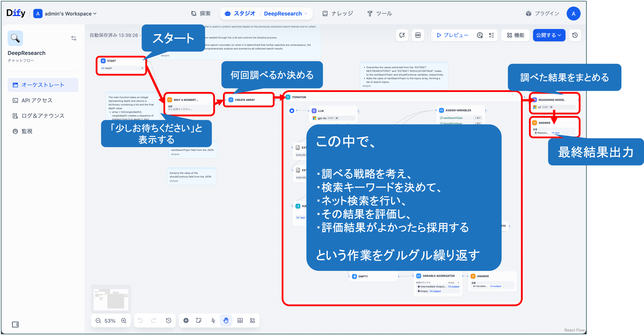Select API アクセス in the sidebar
The width and height of the screenshot is (644, 335).
point(43,100)
